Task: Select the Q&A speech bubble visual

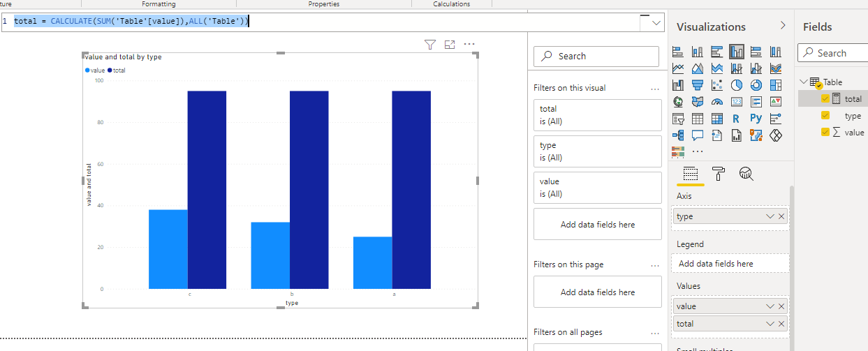Action: click(x=698, y=135)
